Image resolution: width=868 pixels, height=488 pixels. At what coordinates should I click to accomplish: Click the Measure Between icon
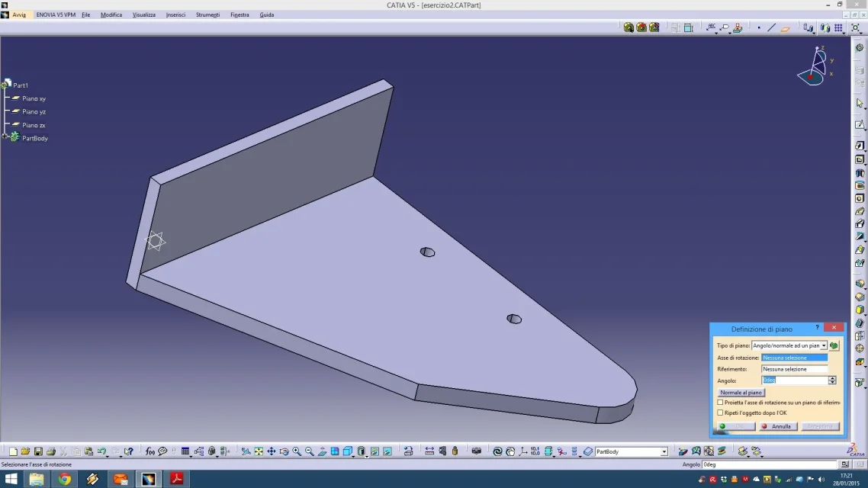point(429,451)
